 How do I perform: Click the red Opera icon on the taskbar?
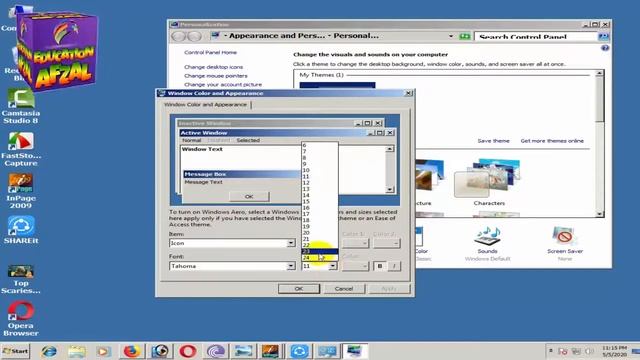[187, 351]
